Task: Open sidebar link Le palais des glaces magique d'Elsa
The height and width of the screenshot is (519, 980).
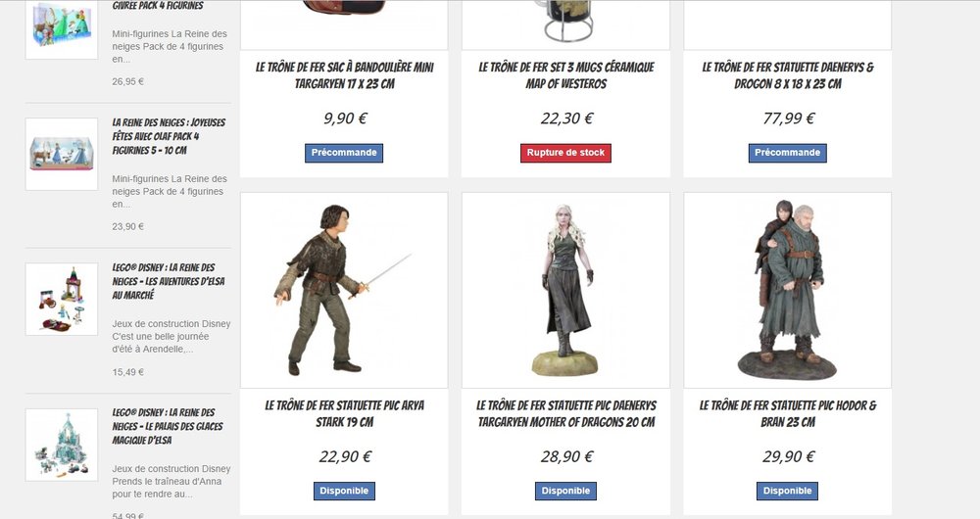Action: point(168,426)
